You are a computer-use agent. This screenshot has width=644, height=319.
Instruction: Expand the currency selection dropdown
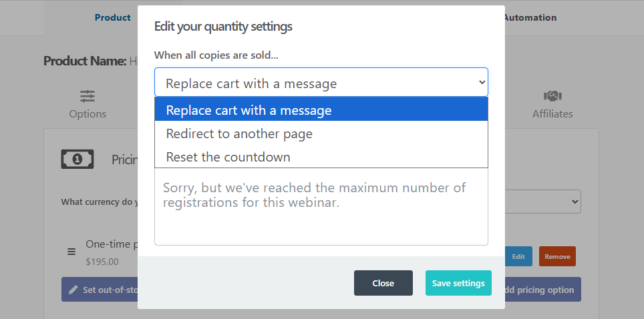[x=573, y=202]
